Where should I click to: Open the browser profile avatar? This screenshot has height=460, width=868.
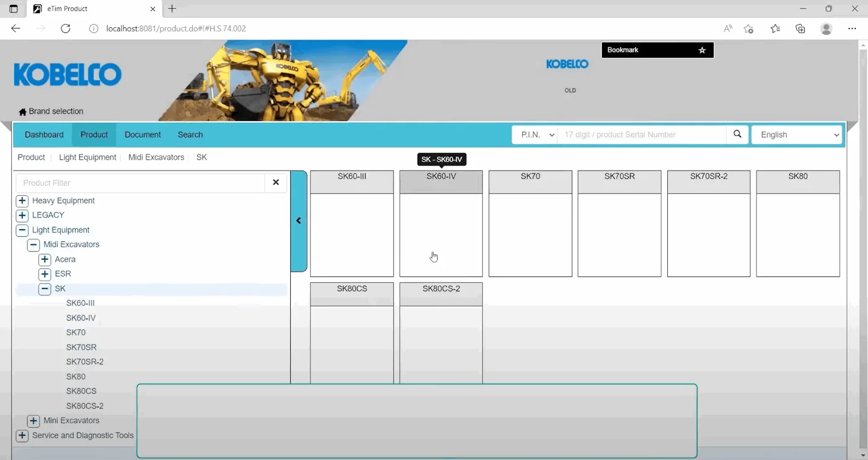coord(826,29)
